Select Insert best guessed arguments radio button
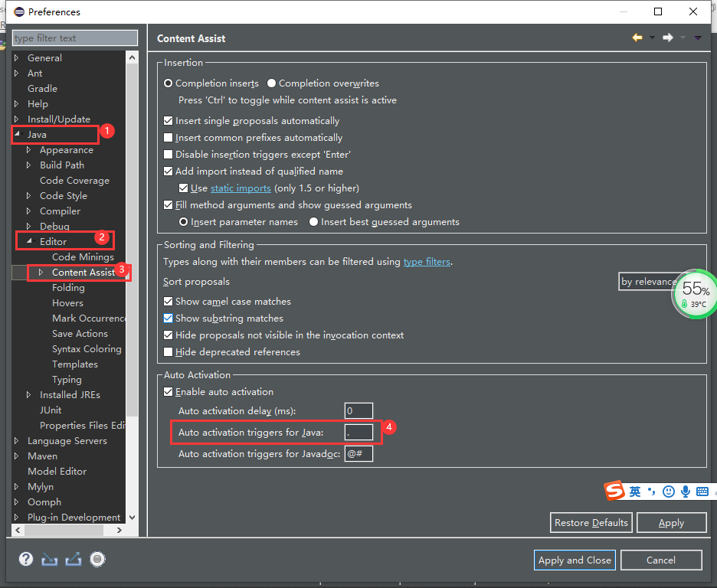This screenshot has width=717, height=588. click(314, 222)
